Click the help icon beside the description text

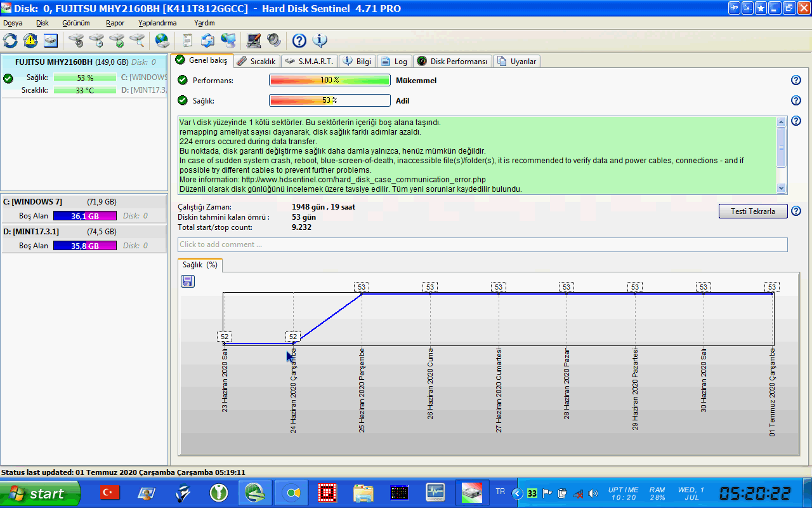coord(796,121)
